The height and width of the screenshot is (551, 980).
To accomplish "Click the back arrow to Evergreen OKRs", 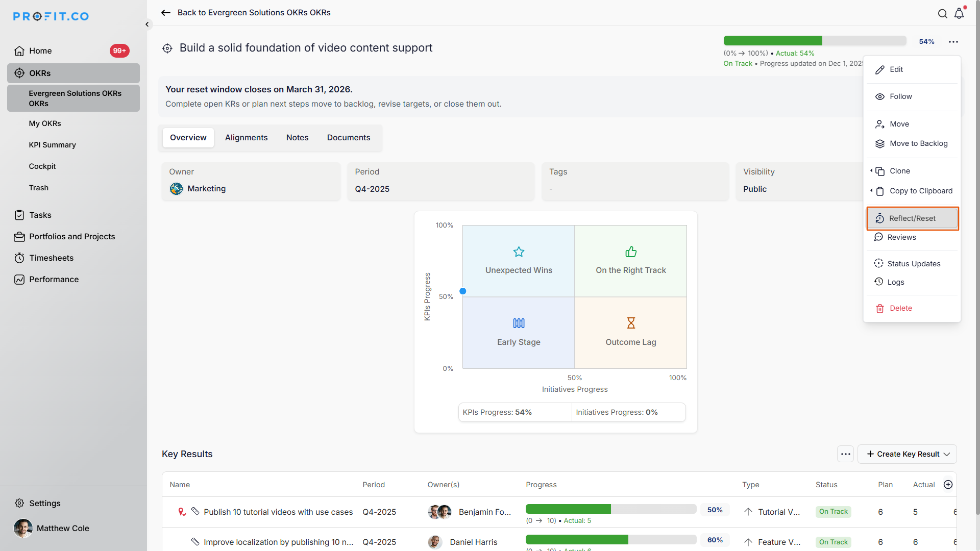I will pos(166,13).
